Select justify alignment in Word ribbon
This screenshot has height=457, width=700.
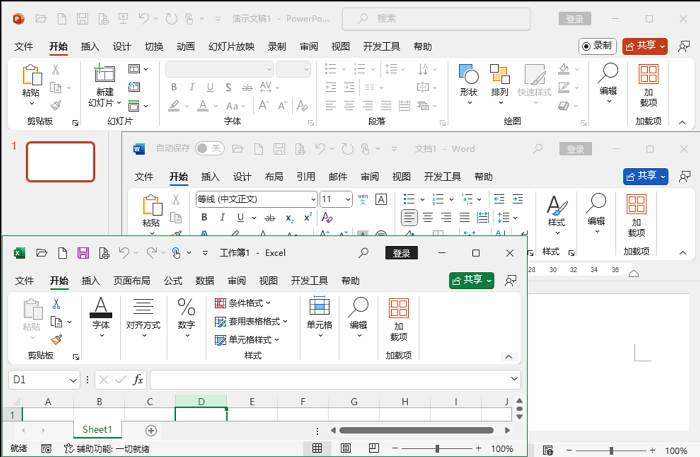tap(464, 217)
